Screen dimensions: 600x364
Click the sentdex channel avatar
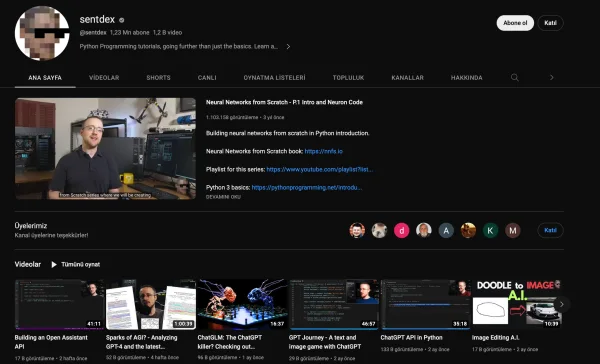tap(42, 33)
